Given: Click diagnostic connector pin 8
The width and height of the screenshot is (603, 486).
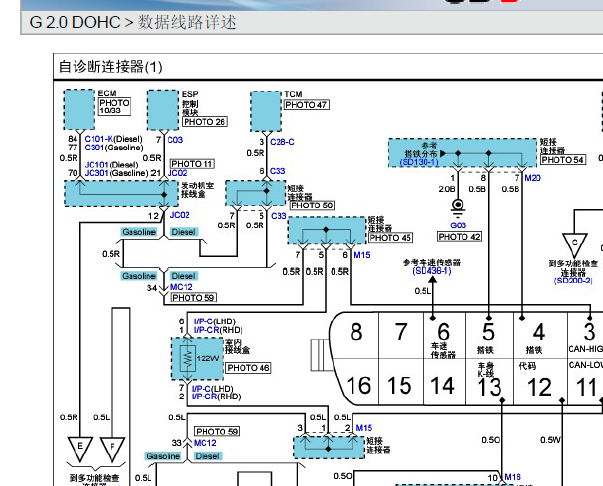Looking at the screenshot, I should 356,336.
